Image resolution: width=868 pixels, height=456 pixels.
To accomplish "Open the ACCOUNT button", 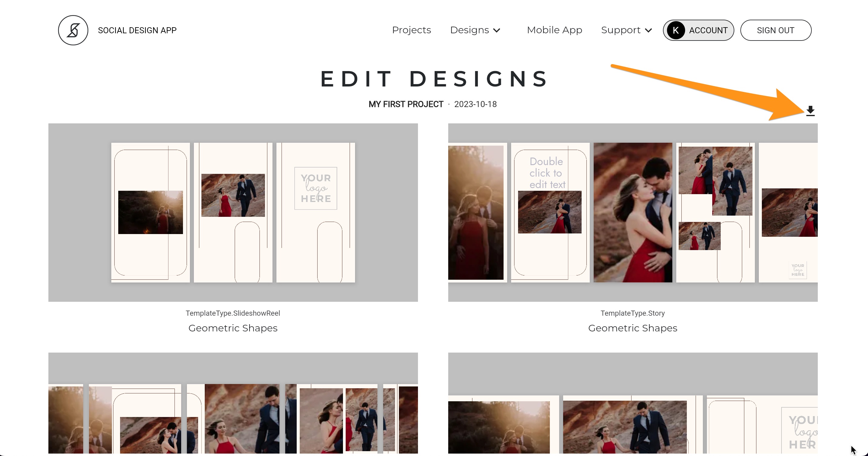I will (698, 30).
